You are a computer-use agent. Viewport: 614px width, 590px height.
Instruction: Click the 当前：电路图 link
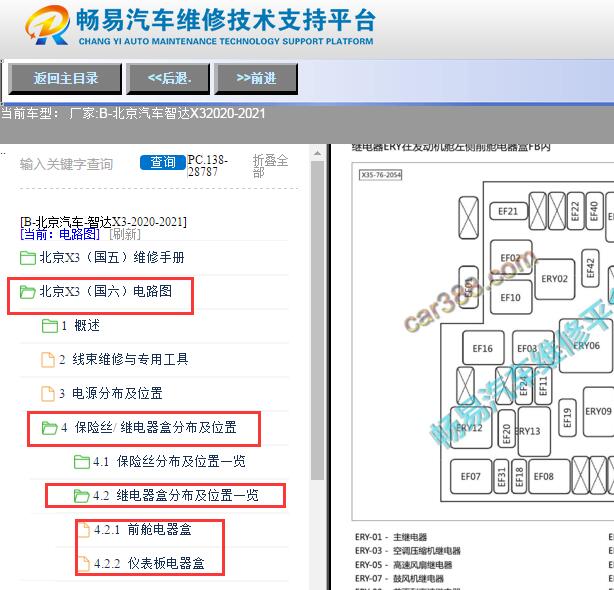tap(60, 234)
